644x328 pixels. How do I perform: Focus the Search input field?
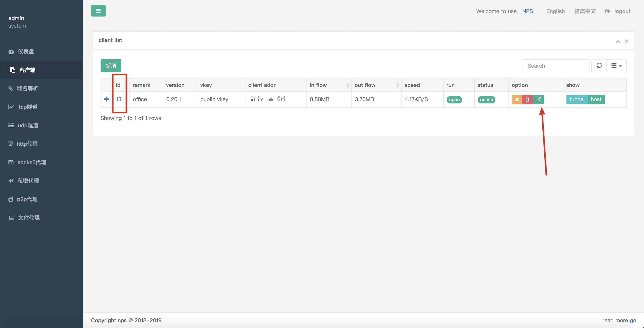pyautogui.click(x=555, y=66)
